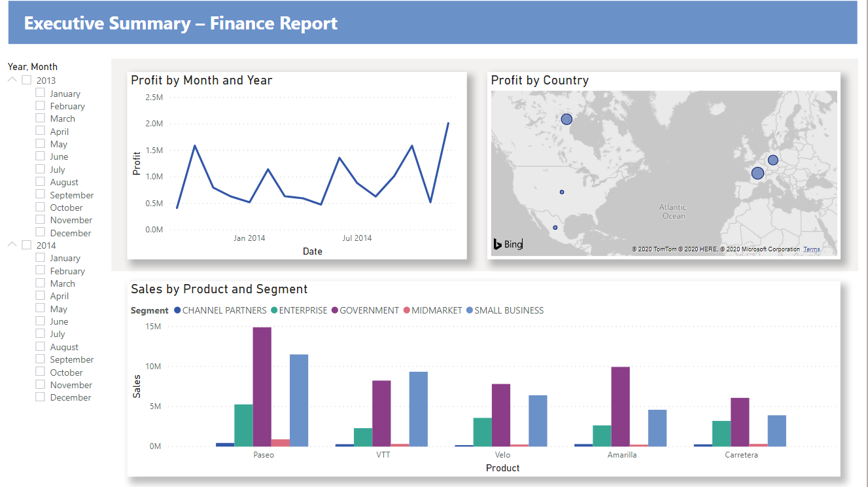Click the France profit bubble on map
Image resolution: width=868 pixels, height=487 pixels.
click(x=757, y=173)
